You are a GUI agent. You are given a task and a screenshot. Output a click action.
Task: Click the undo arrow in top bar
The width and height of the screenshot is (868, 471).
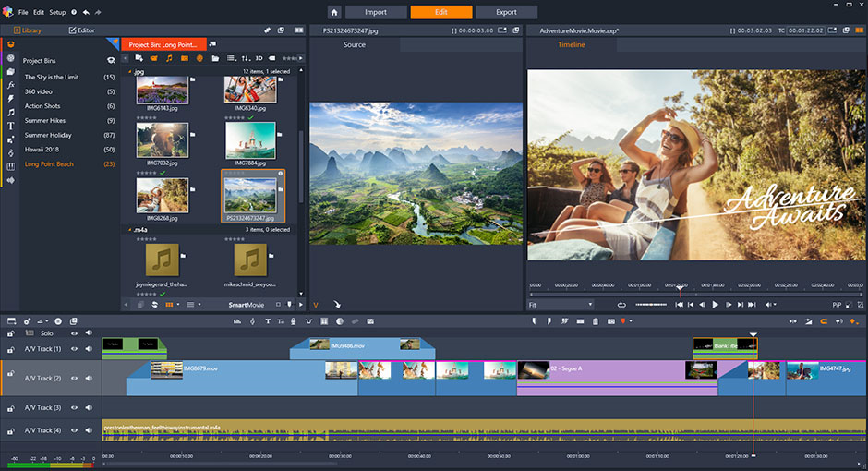86,12
